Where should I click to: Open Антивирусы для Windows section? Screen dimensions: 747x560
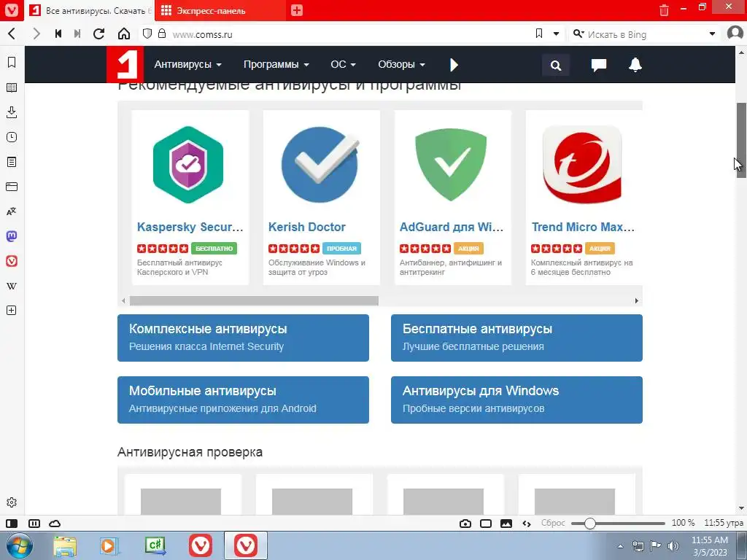point(516,400)
